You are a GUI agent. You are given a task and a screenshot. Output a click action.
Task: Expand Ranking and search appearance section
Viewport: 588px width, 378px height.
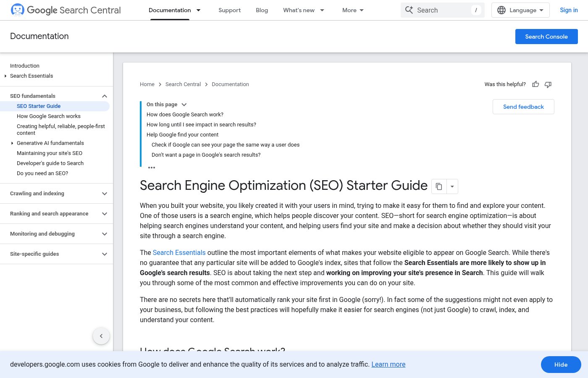coord(105,214)
